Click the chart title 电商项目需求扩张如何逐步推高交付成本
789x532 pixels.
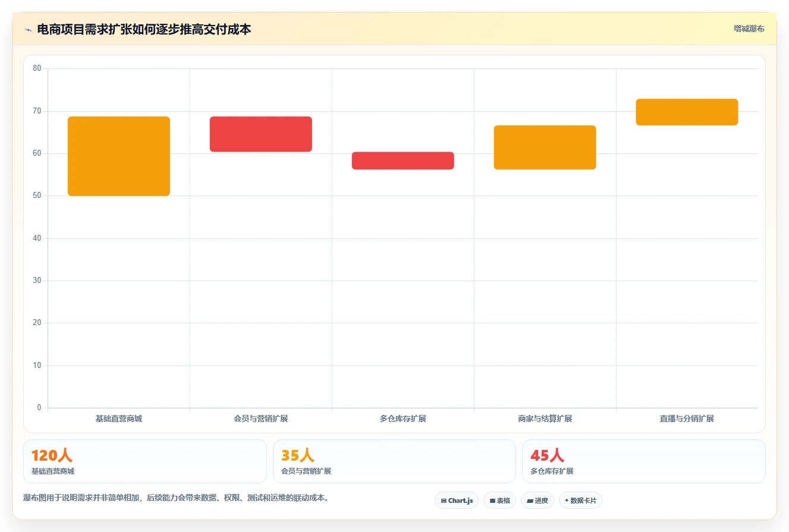click(x=144, y=29)
